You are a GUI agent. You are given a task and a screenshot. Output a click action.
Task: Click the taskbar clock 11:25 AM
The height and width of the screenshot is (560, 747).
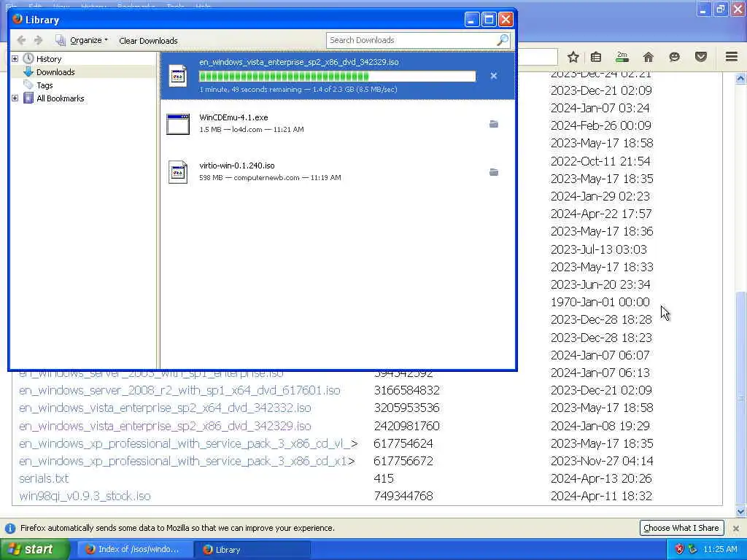coord(720,549)
